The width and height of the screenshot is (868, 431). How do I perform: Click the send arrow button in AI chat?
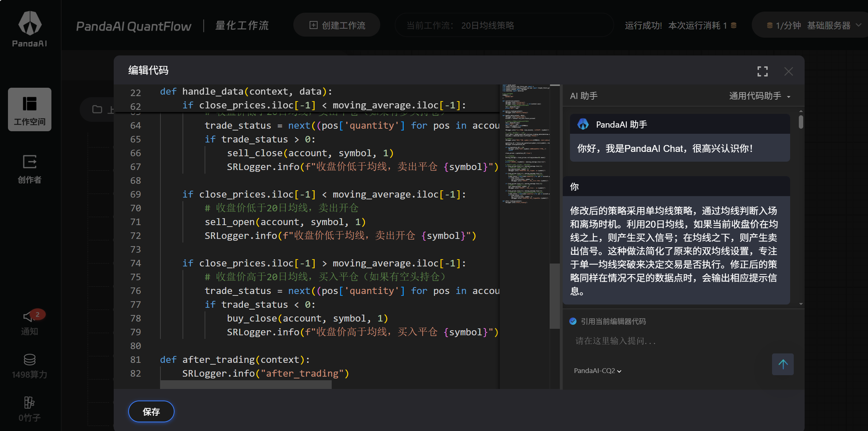[x=783, y=364]
